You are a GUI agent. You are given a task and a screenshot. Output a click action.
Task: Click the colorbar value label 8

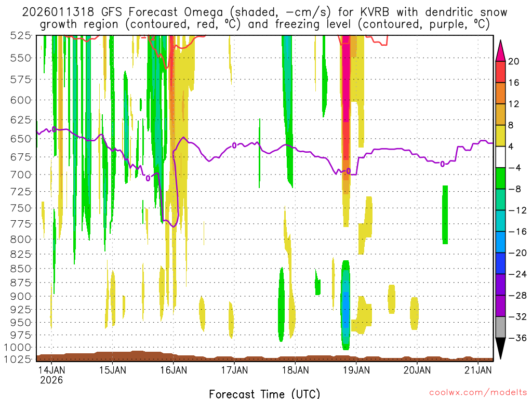click(511, 125)
